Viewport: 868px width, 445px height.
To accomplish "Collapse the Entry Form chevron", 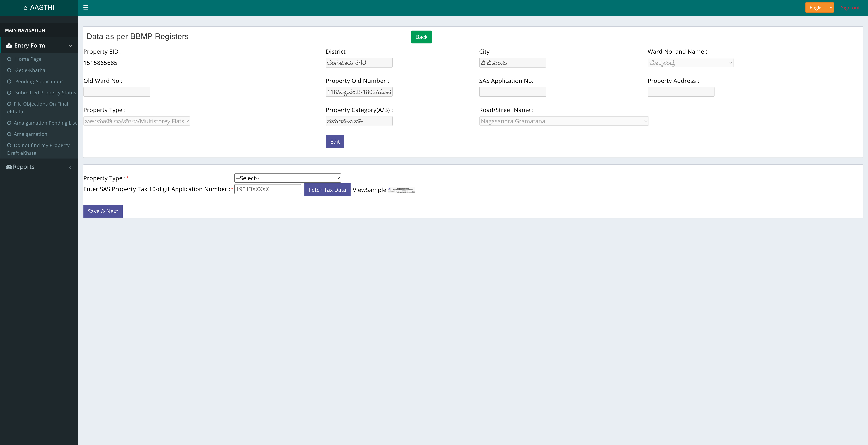I will (70, 46).
